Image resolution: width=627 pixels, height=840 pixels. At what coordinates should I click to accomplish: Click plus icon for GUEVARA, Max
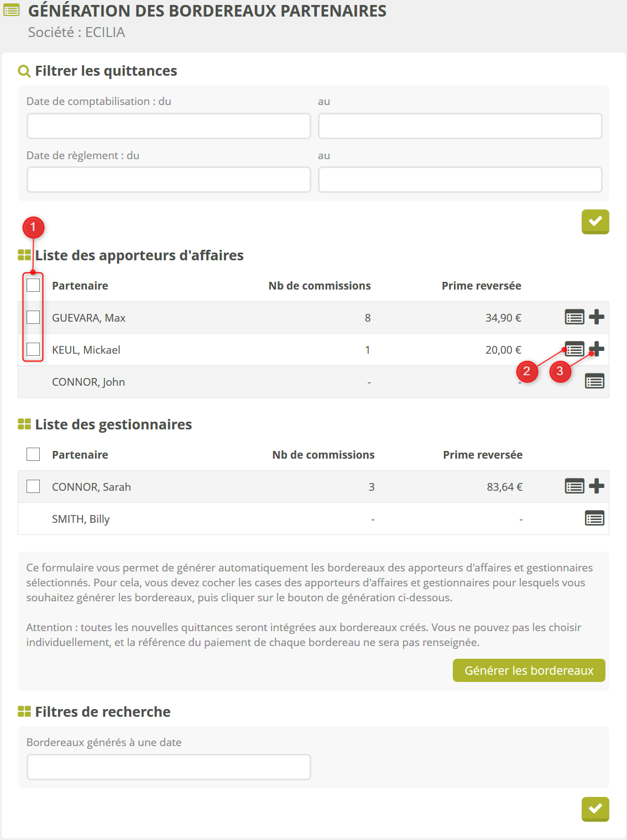[597, 317]
